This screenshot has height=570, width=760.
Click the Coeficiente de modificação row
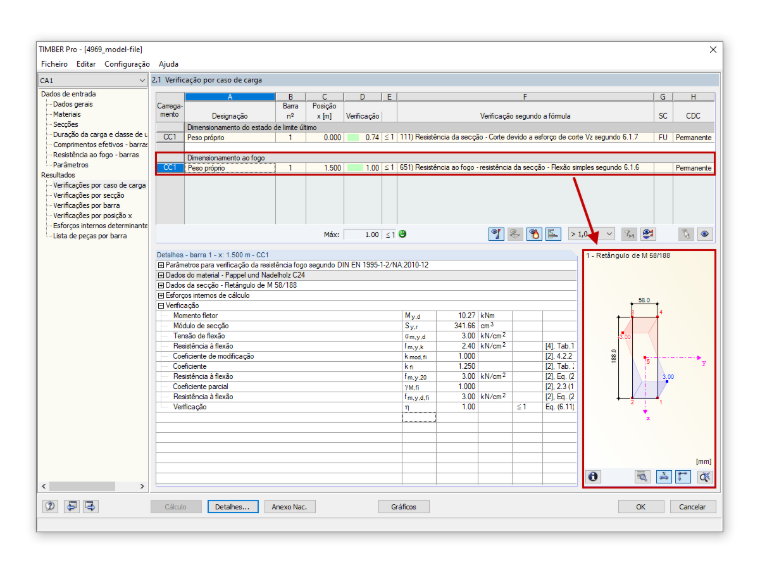pos(366,356)
